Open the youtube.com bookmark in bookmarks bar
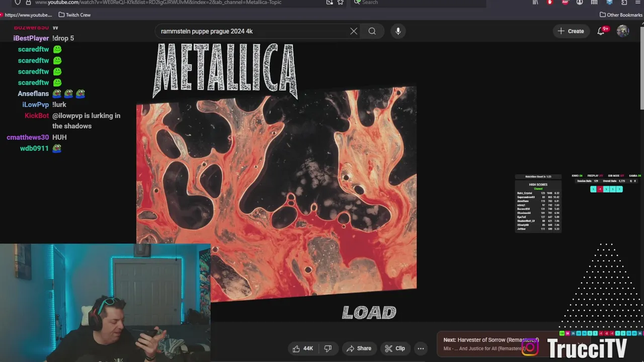The image size is (644, 362). (26, 15)
